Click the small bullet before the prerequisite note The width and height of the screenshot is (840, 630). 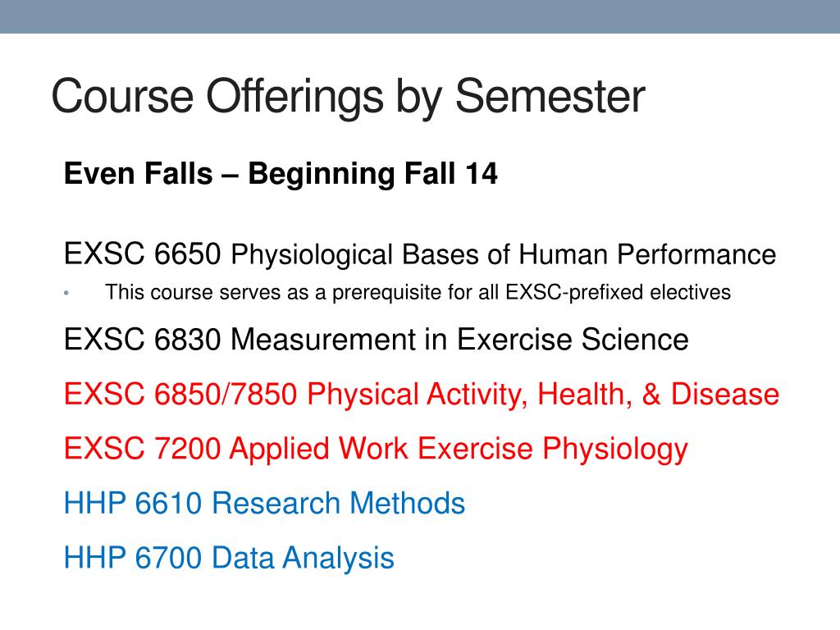66,293
